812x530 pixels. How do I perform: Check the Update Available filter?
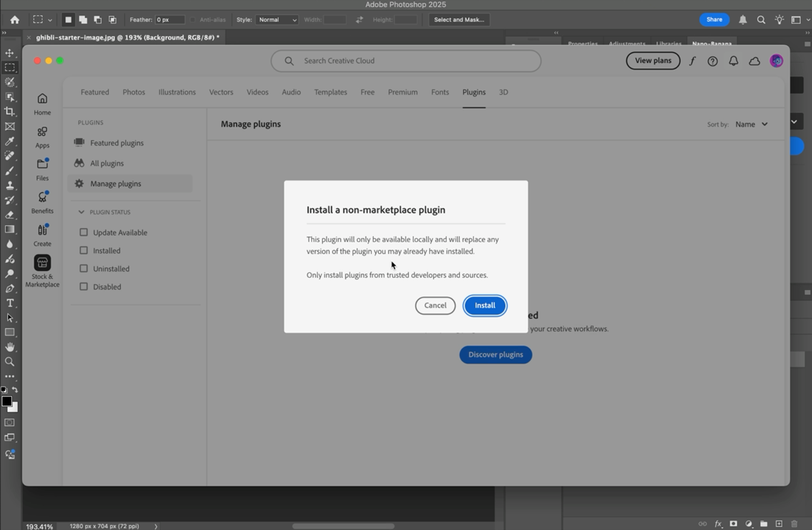point(84,233)
